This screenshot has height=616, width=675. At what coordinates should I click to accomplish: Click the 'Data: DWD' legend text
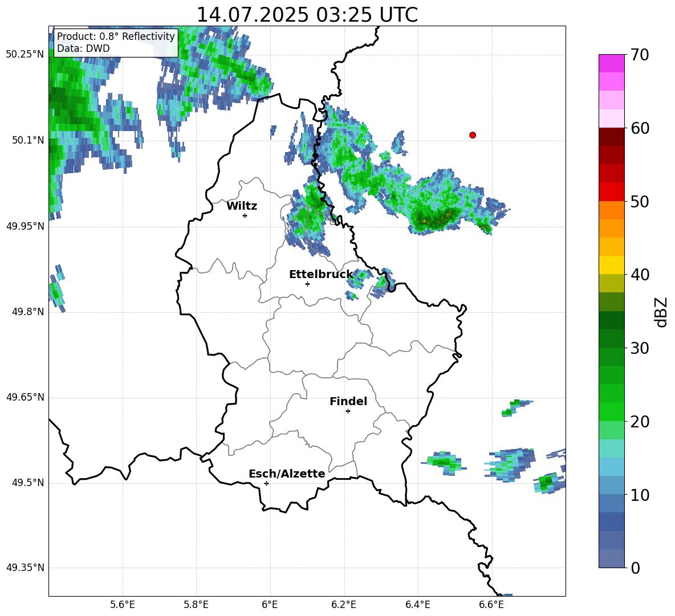tap(83, 48)
